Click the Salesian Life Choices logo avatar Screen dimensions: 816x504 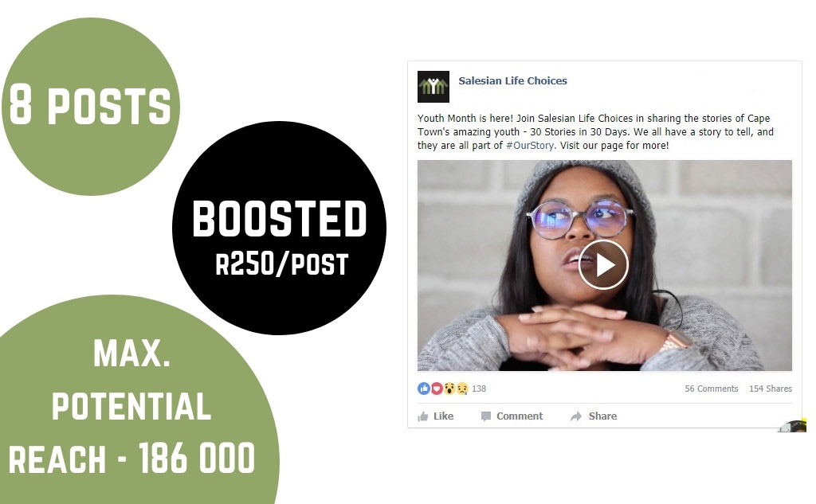tap(433, 87)
